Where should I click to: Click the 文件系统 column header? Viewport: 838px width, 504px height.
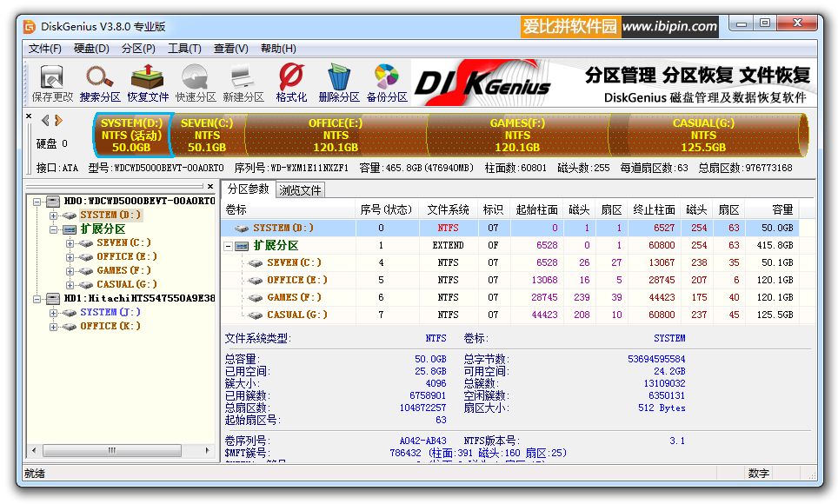(x=448, y=209)
